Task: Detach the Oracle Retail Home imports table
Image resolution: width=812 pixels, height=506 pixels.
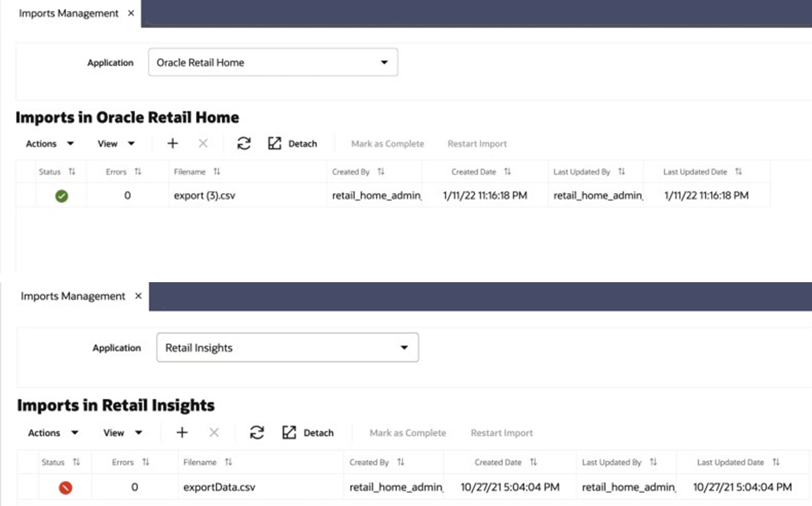Action: [x=293, y=144]
